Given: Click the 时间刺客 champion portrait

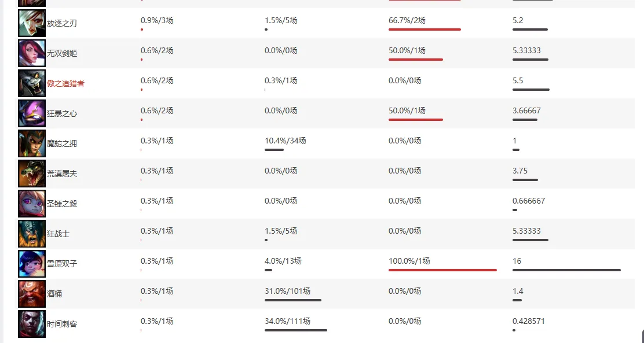Looking at the screenshot, I should tap(32, 324).
